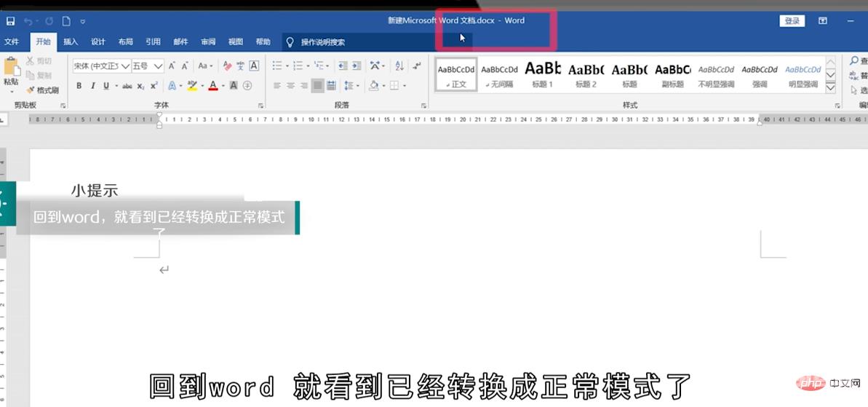Open the 布局 (Layout) ribbon tab

[125, 42]
